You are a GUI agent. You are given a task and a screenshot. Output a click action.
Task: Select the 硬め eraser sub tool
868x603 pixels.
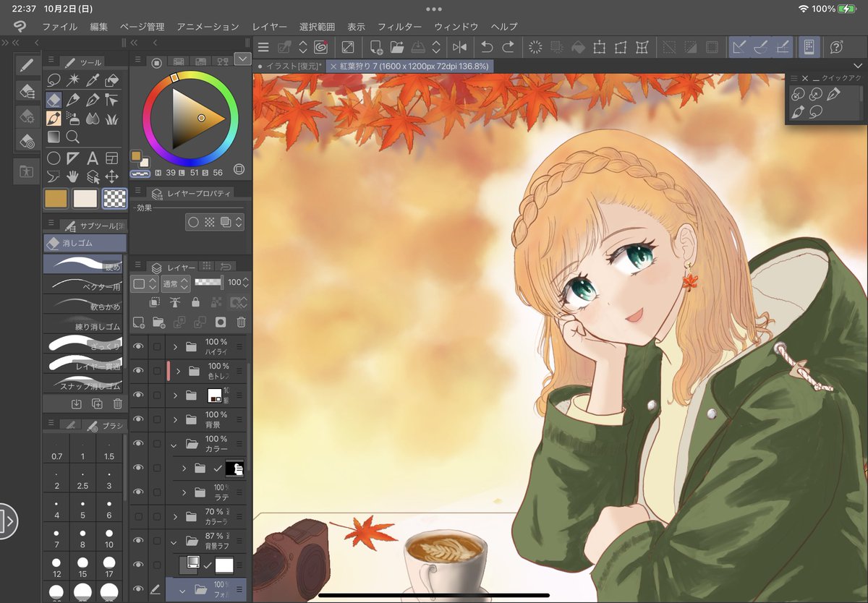pyautogui.click(x=84, y=264)
